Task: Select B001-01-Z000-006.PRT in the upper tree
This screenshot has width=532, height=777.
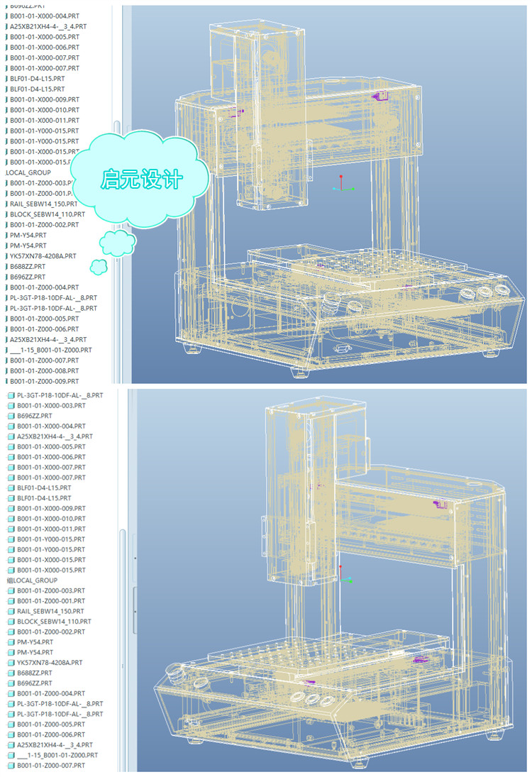Action: [45, 329]
